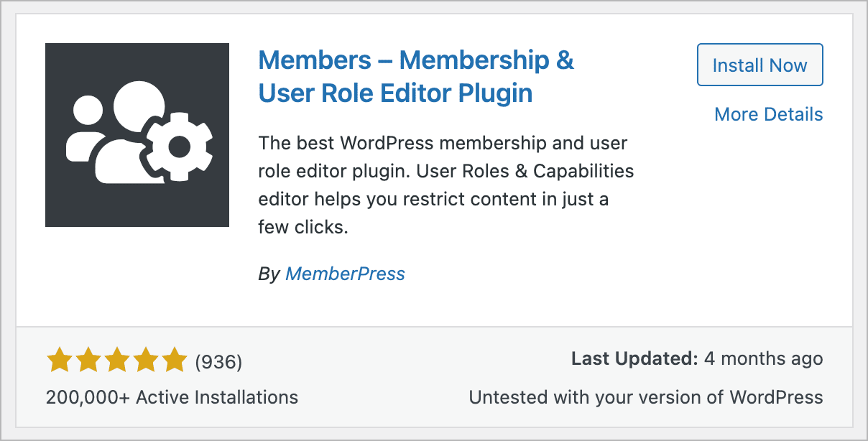The image size is (868, 441).
Task: Select the fifth rating star
Action: pos(174,361)
